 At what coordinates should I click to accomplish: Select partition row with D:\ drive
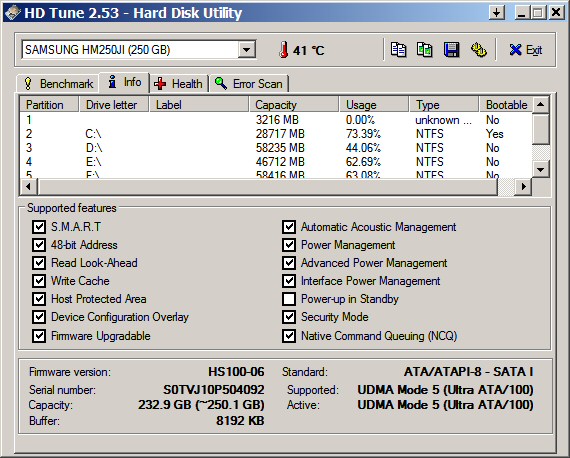(276, 148)
